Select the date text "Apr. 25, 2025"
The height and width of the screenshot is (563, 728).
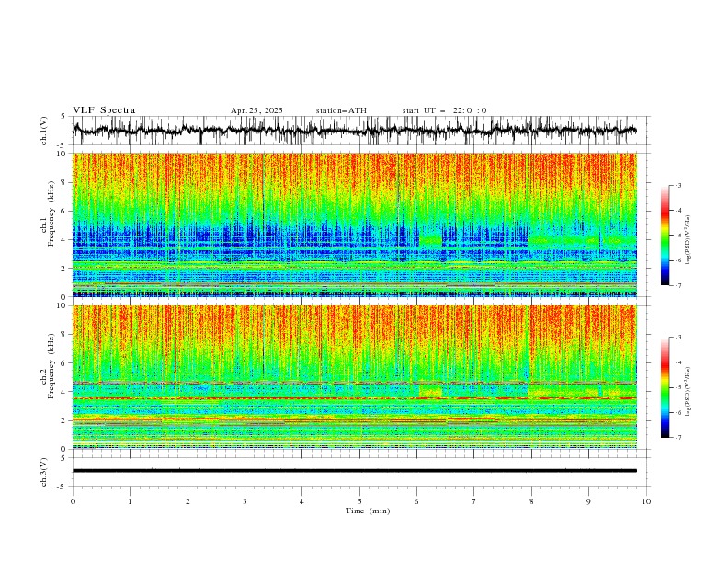tap(256, 110)
